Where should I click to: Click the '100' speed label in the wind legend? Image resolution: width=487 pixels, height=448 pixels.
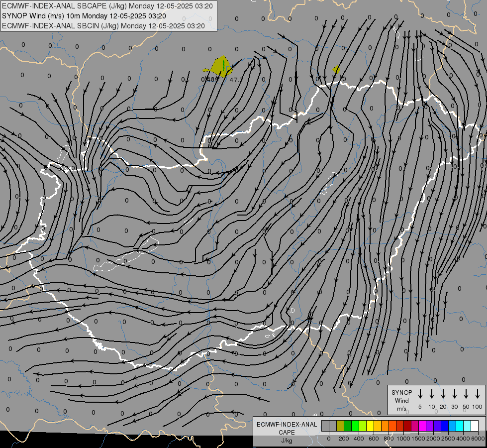click(478, 407)
